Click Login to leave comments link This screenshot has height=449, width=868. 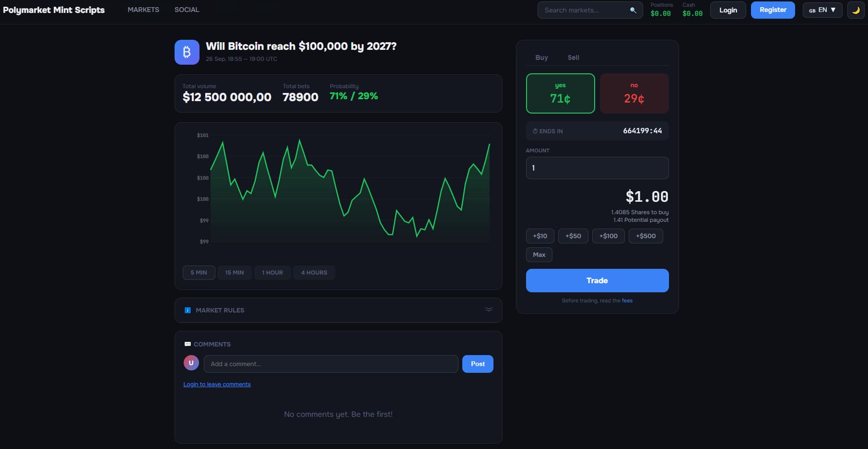(x=217, y=384)
